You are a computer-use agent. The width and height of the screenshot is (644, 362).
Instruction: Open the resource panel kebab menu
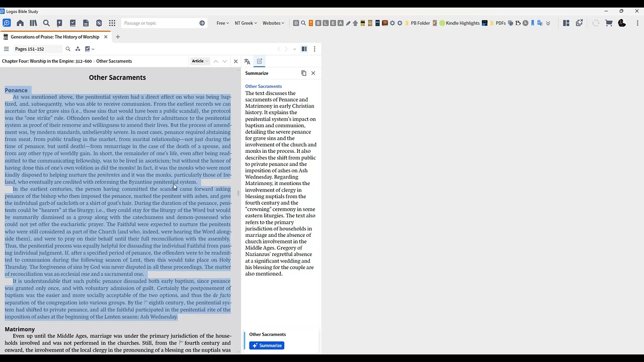pos(314,49)
